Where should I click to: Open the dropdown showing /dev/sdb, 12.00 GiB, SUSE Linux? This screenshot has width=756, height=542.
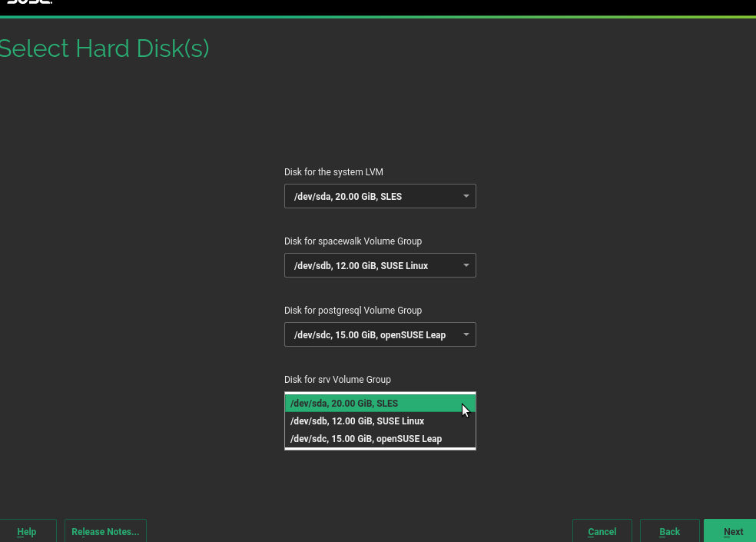380,265
